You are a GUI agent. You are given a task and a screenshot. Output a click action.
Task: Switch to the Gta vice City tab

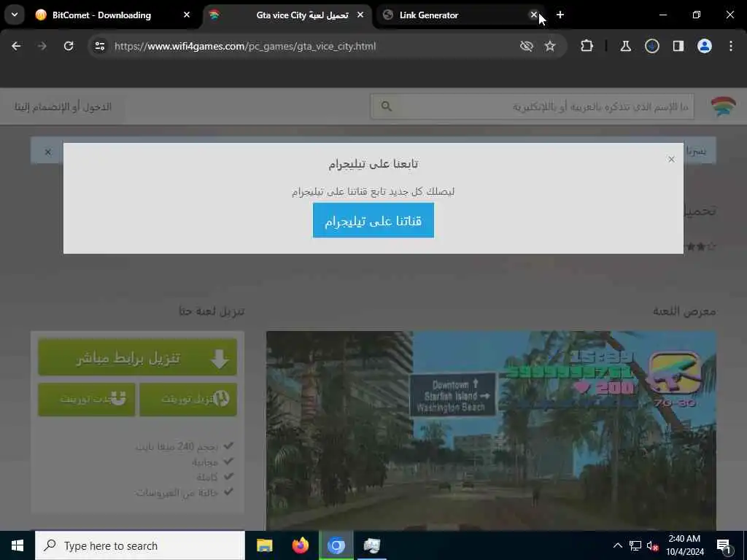(288, 15)
